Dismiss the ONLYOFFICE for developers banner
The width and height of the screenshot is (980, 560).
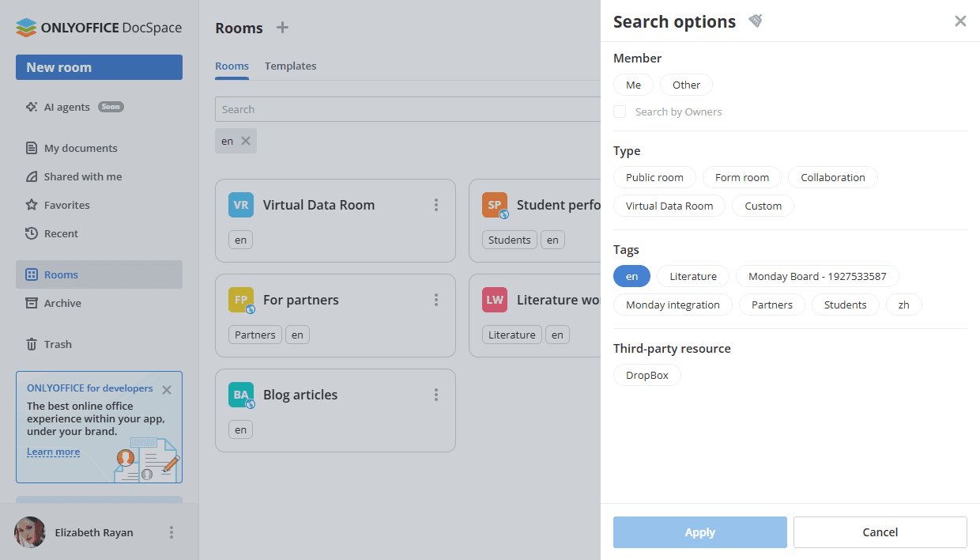[167, 389]
